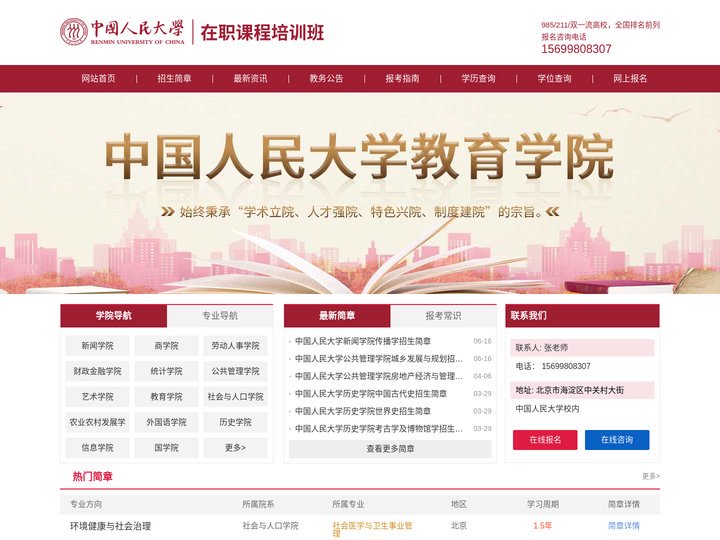Open 历史学院世界史招生简章 article
The width and height of the screenshot is (720, 540).
[x=363, y=411]
